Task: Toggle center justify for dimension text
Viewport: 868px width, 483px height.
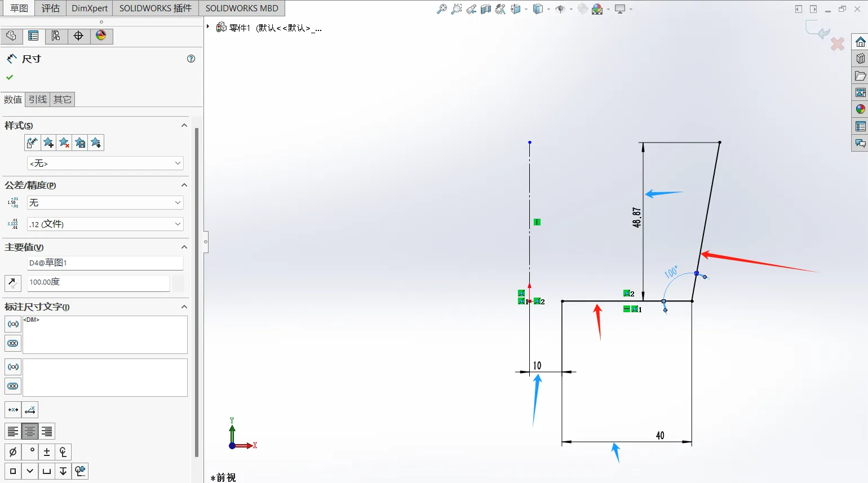Action: (30, 431)
